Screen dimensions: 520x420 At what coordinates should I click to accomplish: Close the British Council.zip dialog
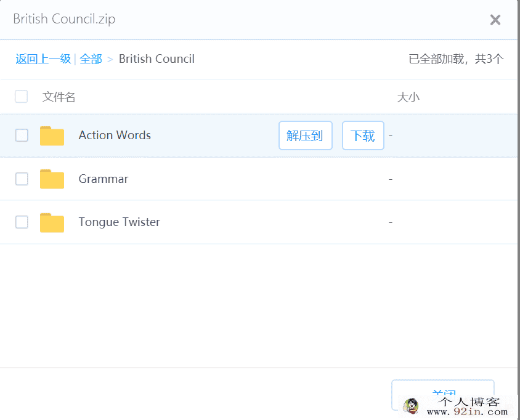point(495,20)
